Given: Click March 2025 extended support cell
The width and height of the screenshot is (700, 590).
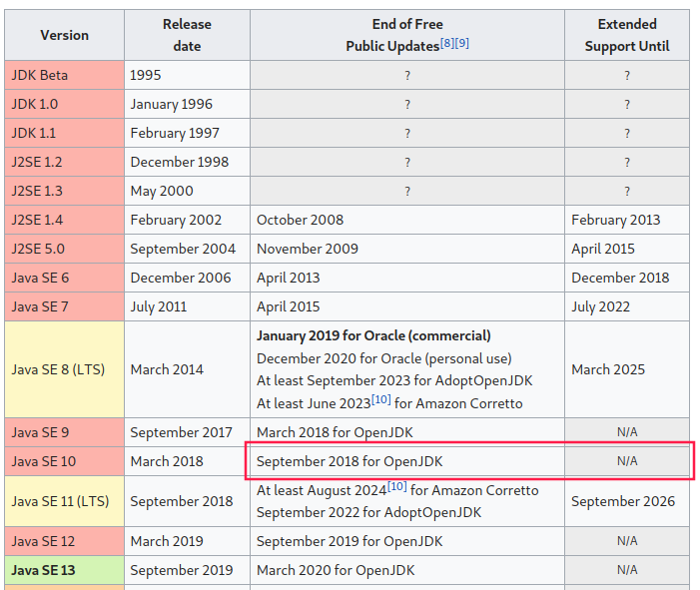Looking at the screenshot, I should pos(627,369).
